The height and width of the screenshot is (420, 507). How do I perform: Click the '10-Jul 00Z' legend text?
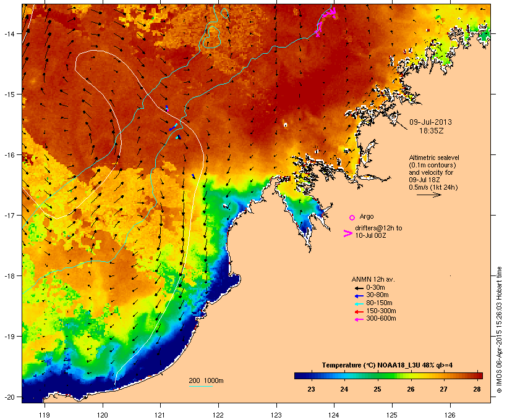(370, 235)
